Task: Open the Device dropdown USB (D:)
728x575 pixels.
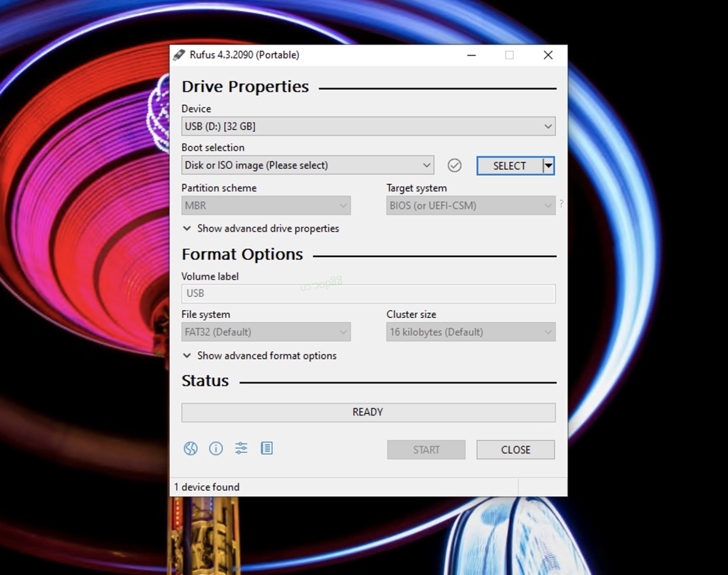Action: [368, 126]
